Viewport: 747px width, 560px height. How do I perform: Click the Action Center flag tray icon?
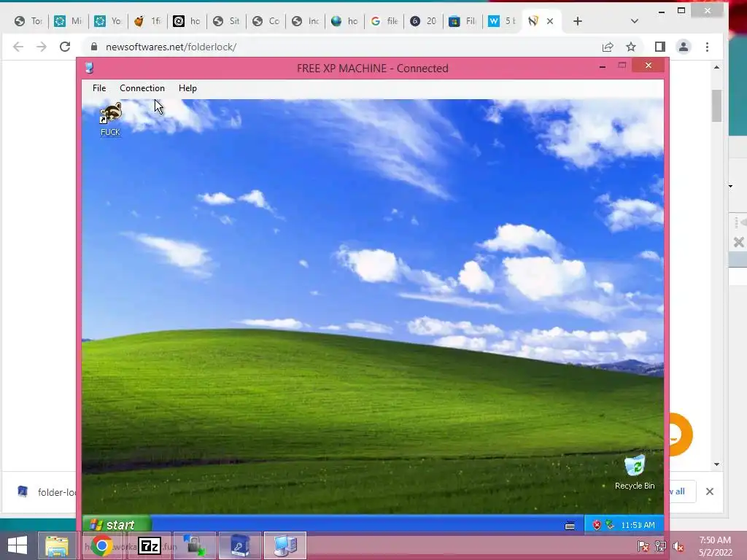point(643,547)
